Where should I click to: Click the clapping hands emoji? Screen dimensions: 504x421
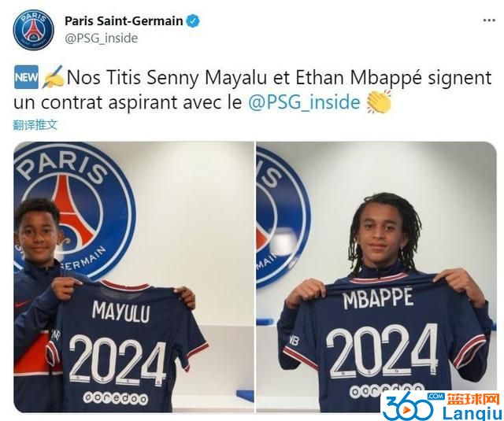coord(380,102)
